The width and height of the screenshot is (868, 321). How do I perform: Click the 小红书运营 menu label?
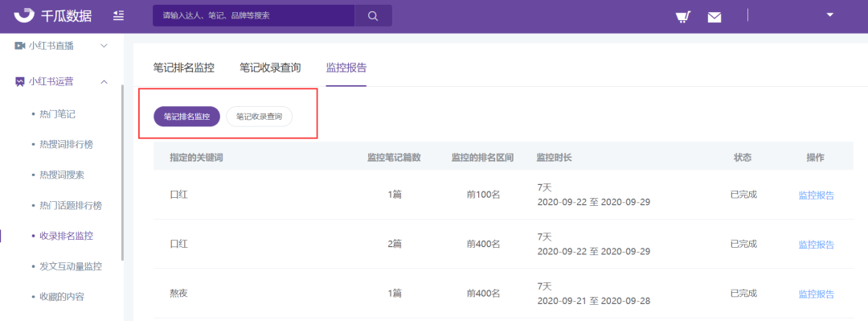click(x=51, y=82)
